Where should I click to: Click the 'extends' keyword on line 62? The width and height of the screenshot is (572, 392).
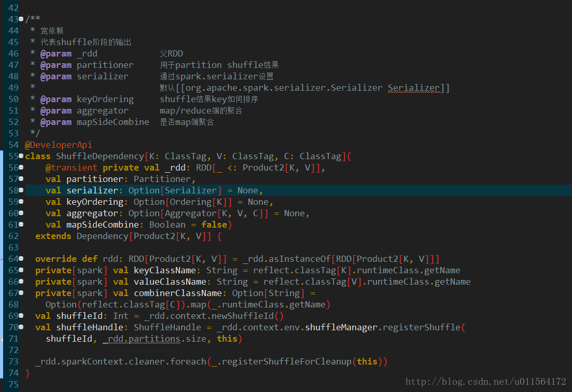point(53,236)
